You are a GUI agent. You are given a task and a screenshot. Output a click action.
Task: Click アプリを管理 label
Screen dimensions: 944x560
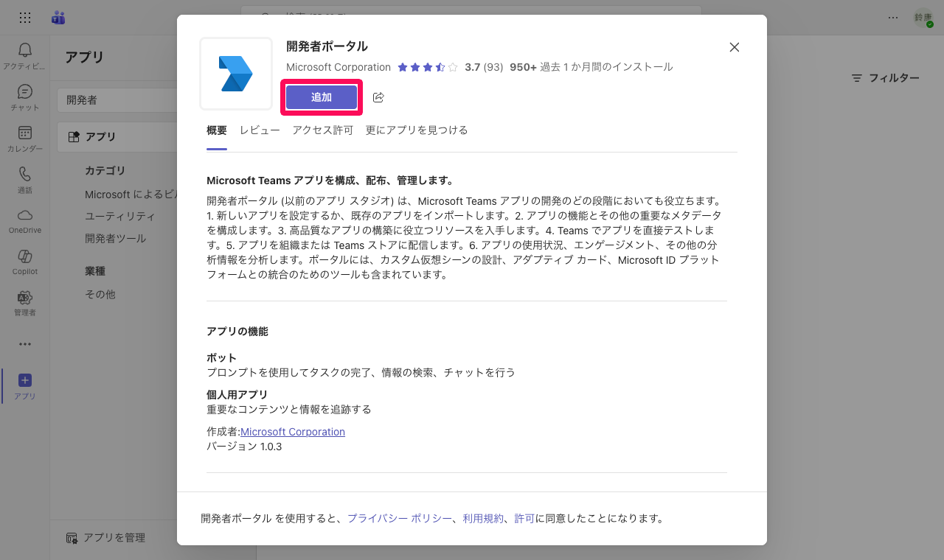pyautogui.click(x=114, y=538)
